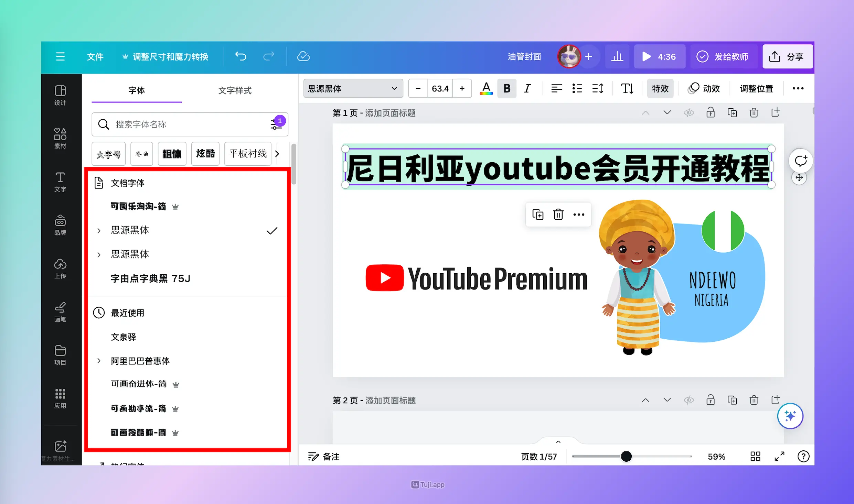The width and height of the screenshot is (854, 504).
Task: Open 调整位置 position panel
Action: tap(757, 89)
